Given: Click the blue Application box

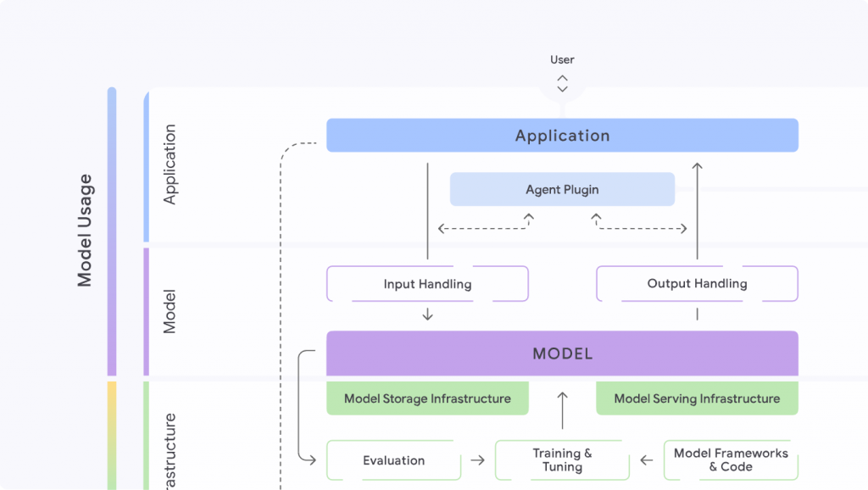Looking at the screenshot, I should pos(562,135).
